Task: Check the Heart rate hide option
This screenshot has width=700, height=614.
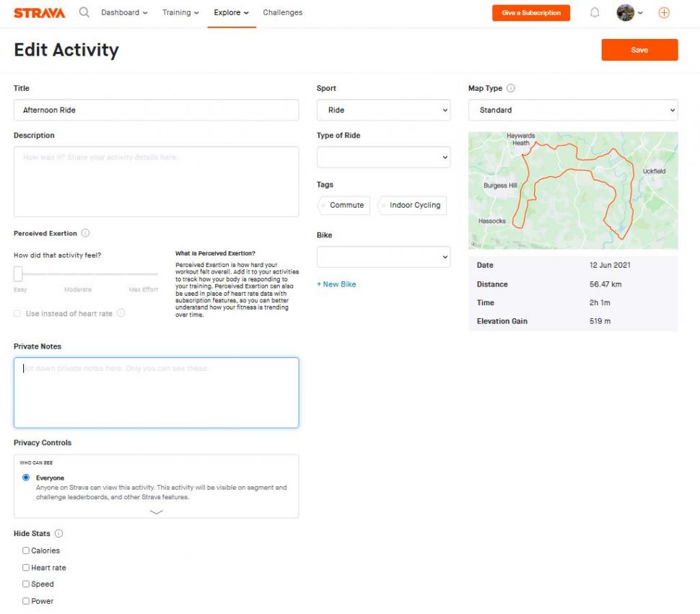Action: [x=26, y=567]
